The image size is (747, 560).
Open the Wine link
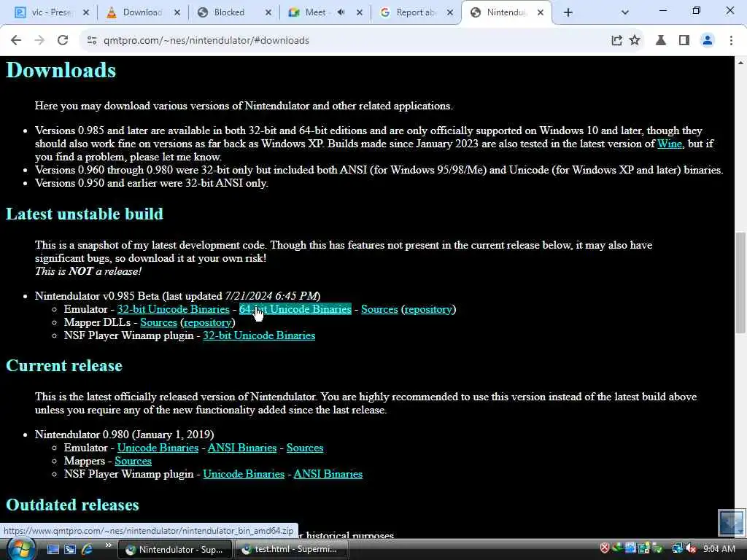click(670, 144)
